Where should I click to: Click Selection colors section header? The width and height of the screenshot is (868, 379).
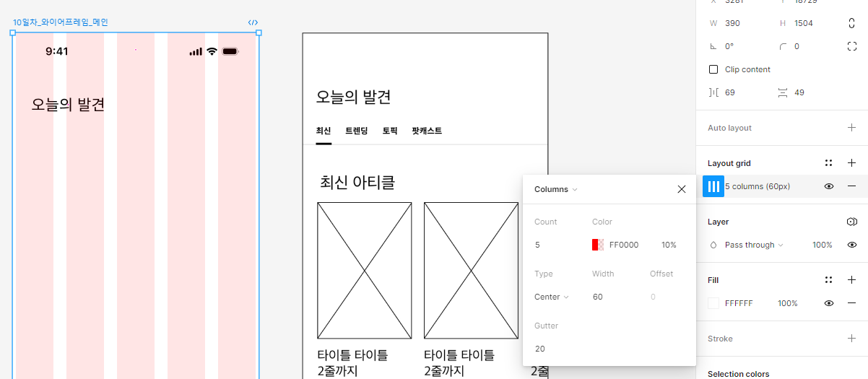(738, 374)
